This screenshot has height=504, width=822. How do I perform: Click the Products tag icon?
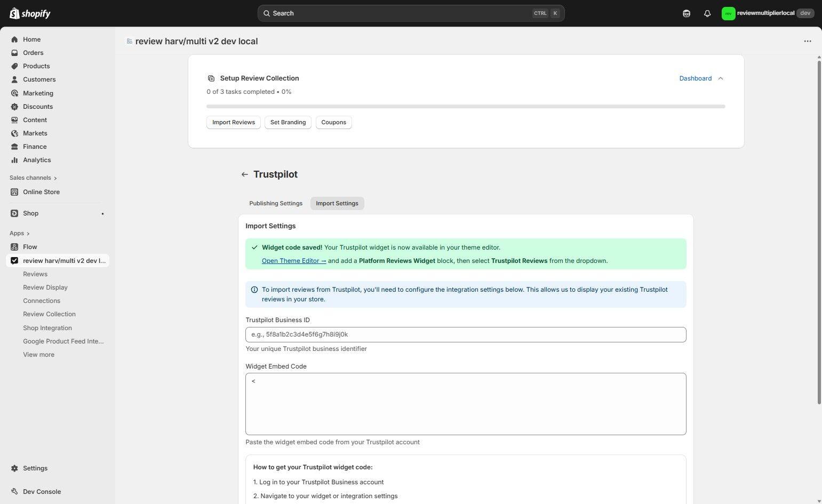tap(14, 66)
